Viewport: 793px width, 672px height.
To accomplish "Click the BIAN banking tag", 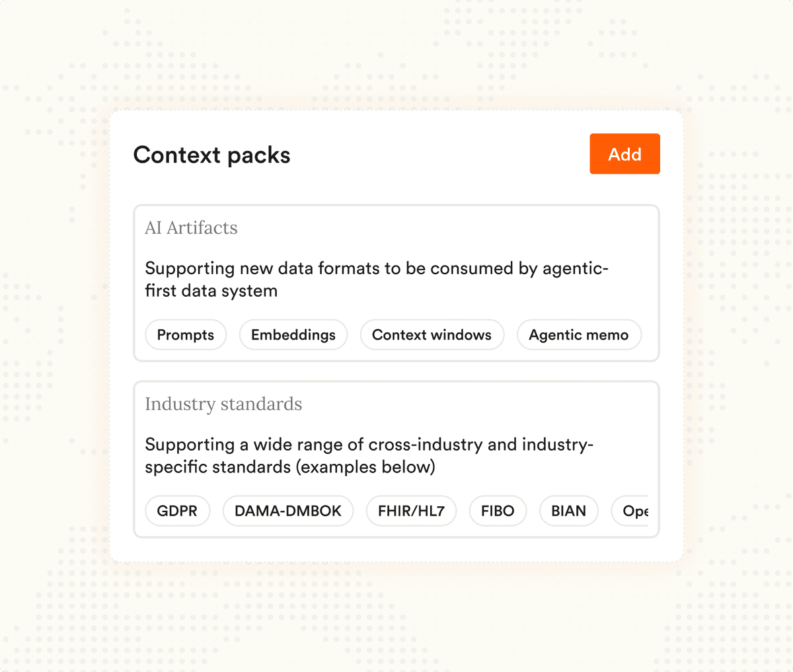I will tap(568, 511).
